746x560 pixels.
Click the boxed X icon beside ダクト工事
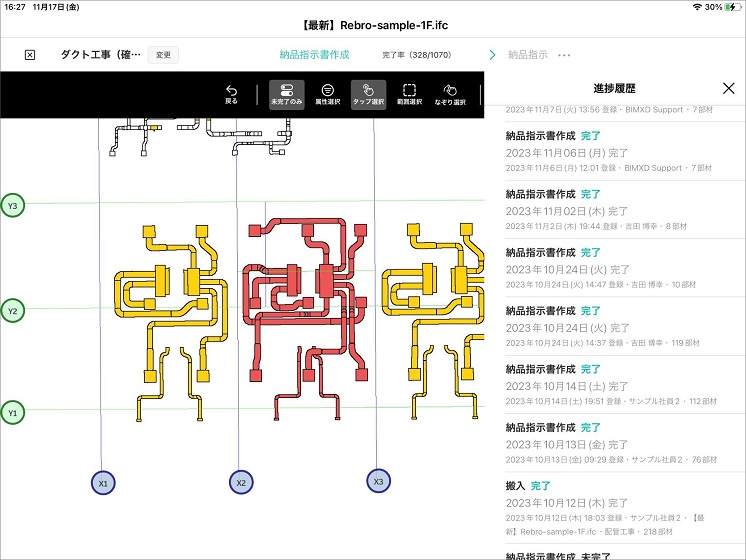click(x=30, y=55)
